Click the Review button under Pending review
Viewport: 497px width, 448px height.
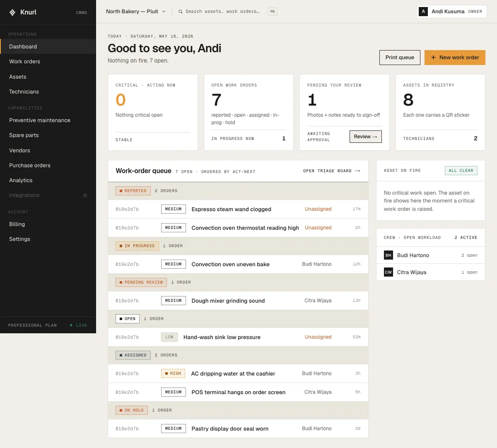366,137
